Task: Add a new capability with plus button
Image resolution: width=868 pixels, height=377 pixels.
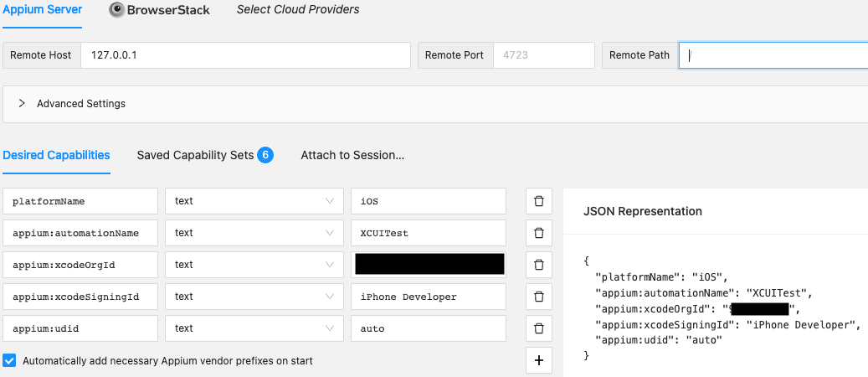Action: coord(538,360)
